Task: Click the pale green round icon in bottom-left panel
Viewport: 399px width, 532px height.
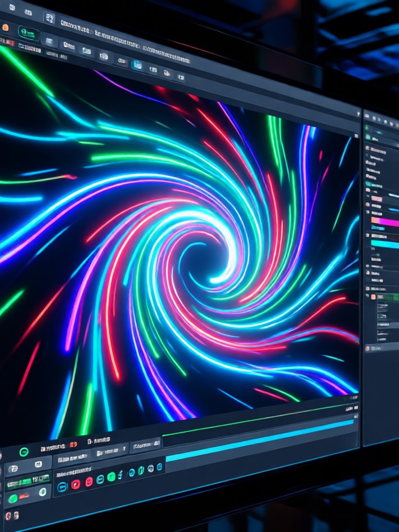Action: 43,492
